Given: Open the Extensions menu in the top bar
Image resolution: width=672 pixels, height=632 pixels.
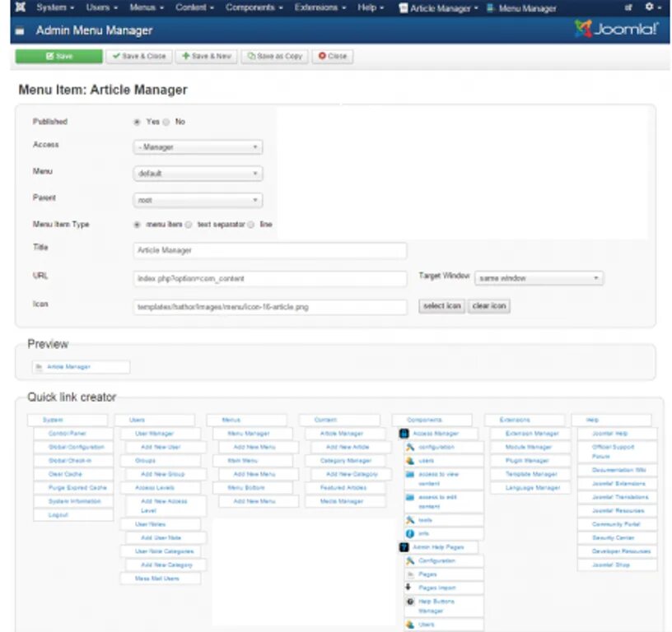Looking at the screenshot, I should coord(320,7).
